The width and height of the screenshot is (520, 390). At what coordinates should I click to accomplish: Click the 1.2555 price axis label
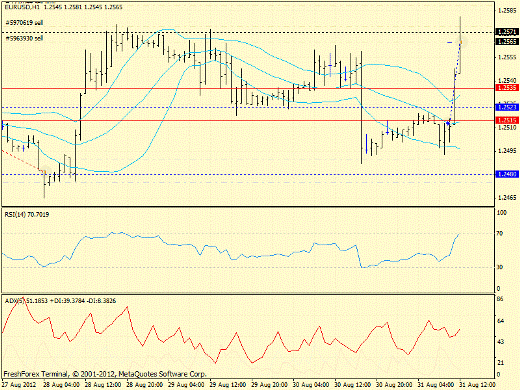point(507,57)
